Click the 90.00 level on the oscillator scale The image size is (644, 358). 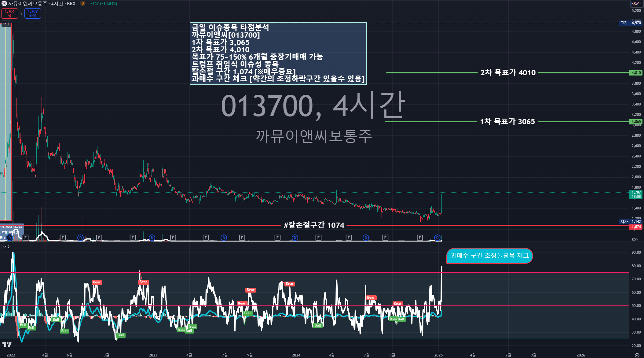636,253
